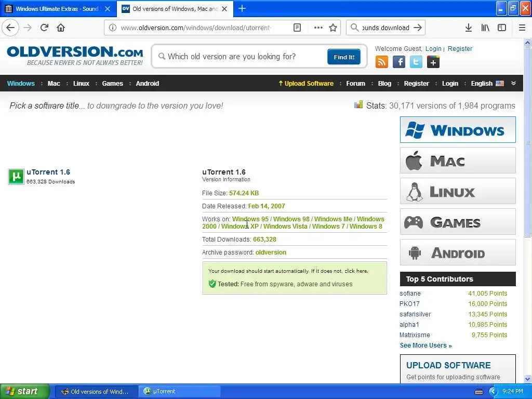The width and height of the screenshot is (532, 399).
Task: Click the UPLOAD SOFTWARE heading
Action: click(448, 365)
